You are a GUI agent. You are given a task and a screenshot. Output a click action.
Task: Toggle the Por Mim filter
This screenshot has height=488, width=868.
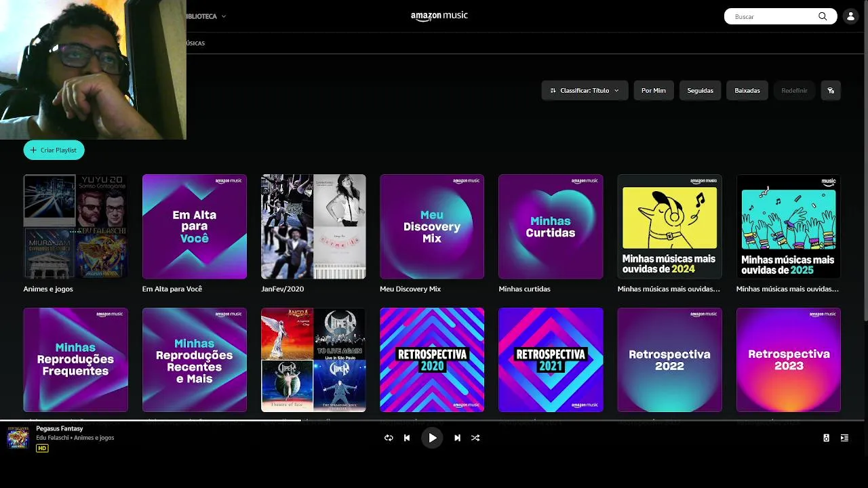tap(654, 90)
